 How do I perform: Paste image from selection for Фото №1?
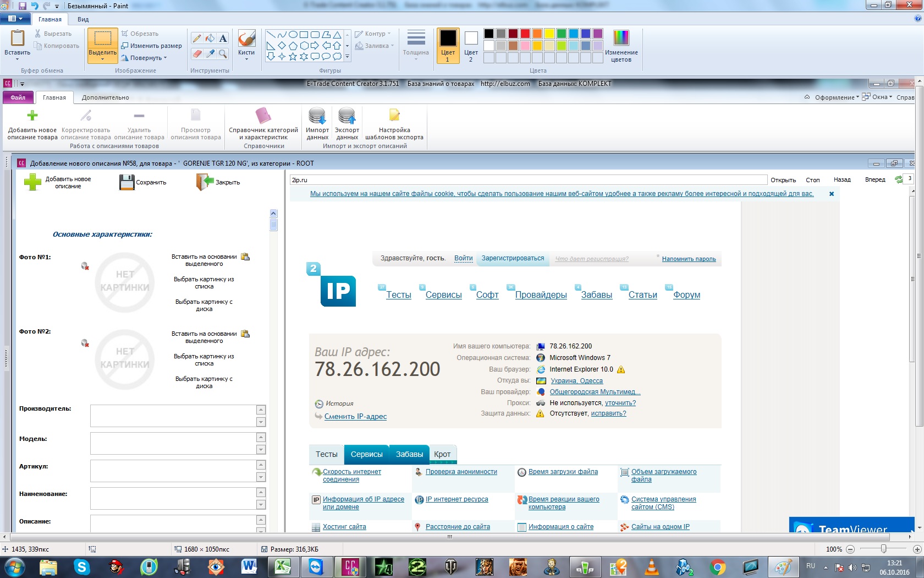tap(246, 257)
